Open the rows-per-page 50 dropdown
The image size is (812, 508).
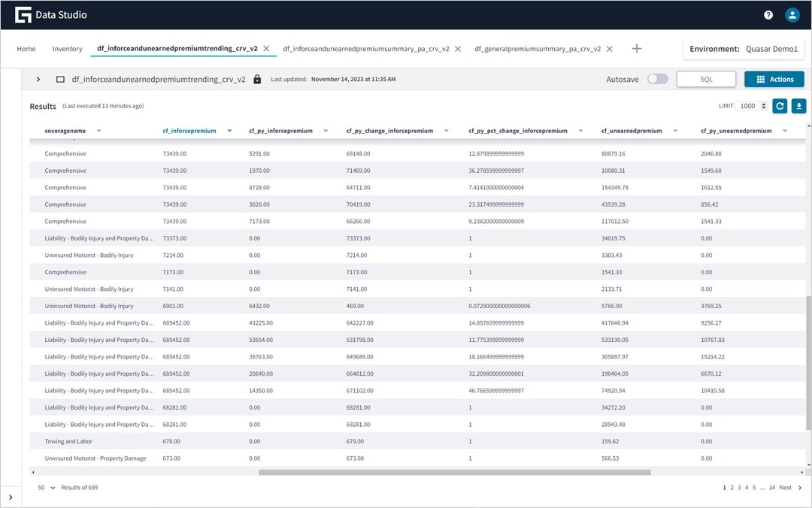[44, 488]
